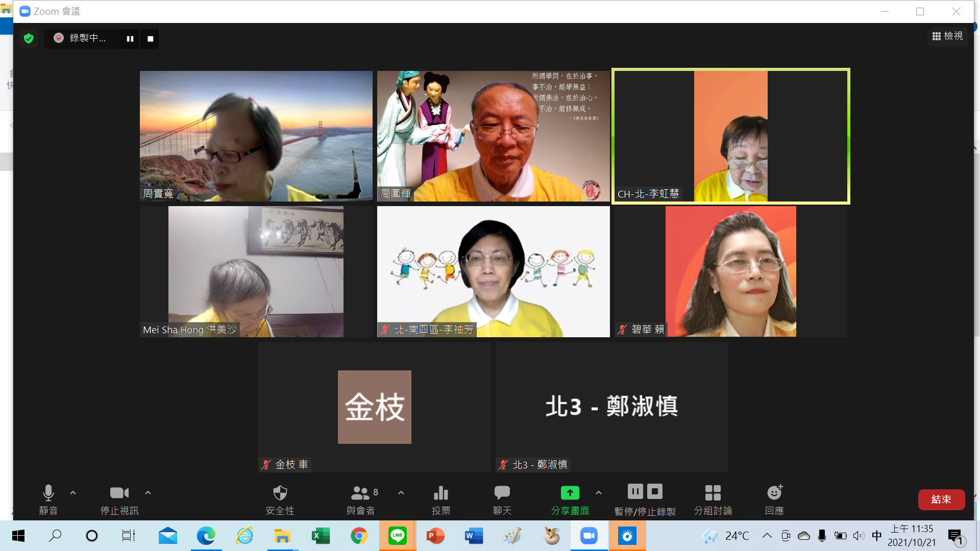This screenshot has height=551, width=980.
Task: Mute the microphone
Action: pyautogui.click(x=48, y=493)
